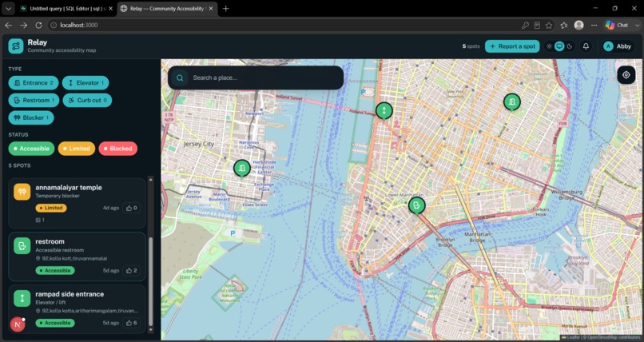Image resolution: width=644 pixels, height=342 pixels.
Task: Expand the chevron next to Copilot Chat
Action: (x=637, y=25)
